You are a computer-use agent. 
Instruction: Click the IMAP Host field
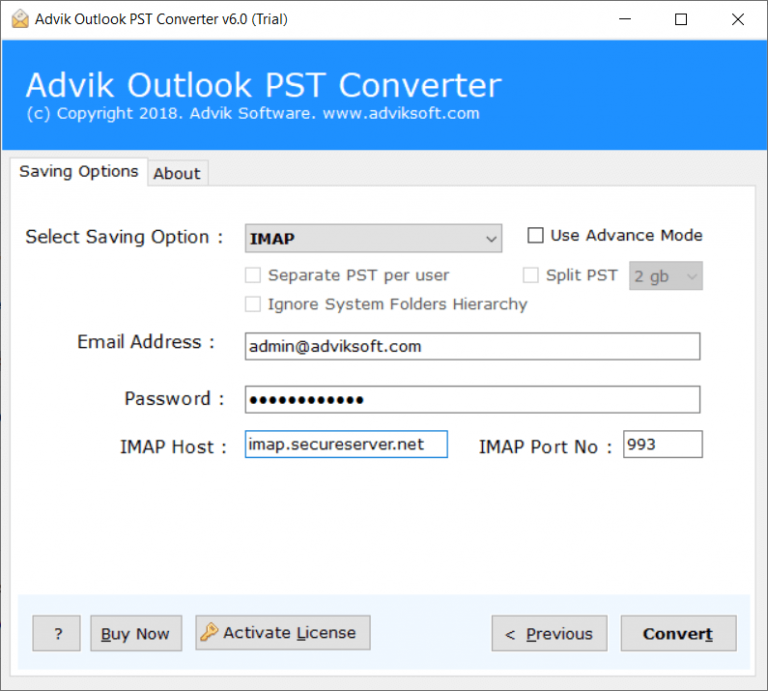click(346, 444)
